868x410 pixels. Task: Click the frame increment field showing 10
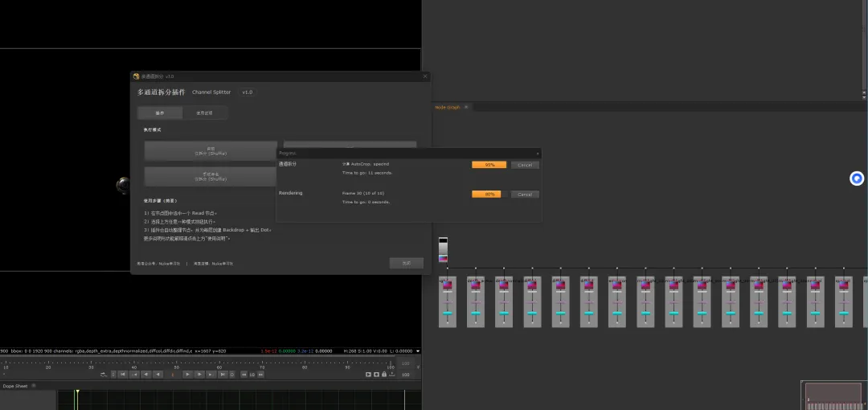[x=252, y=375]
